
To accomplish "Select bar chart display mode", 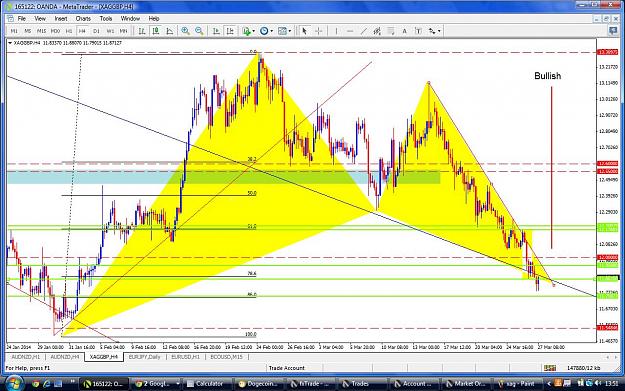I will (x=142, y=31).
